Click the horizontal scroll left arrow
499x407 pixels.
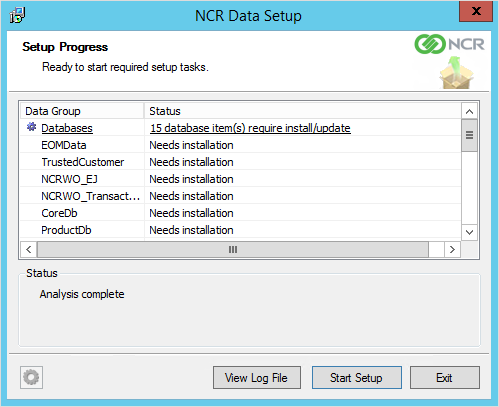[29, 249]
